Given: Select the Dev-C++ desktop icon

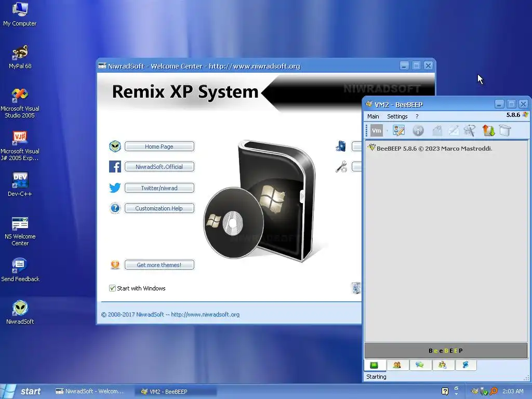Looking at the screenshot, I should point(20,185).
